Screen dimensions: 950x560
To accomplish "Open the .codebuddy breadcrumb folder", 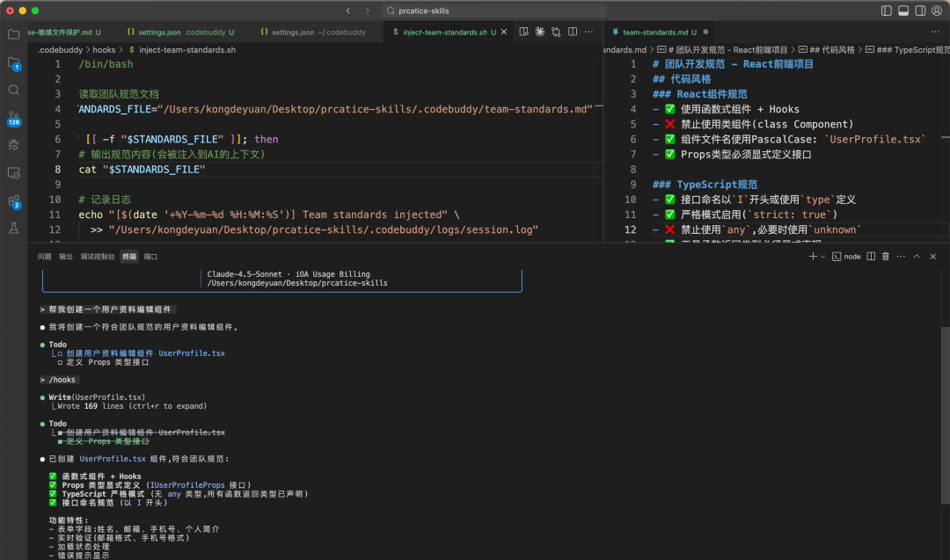I will (x=60, y=49).
